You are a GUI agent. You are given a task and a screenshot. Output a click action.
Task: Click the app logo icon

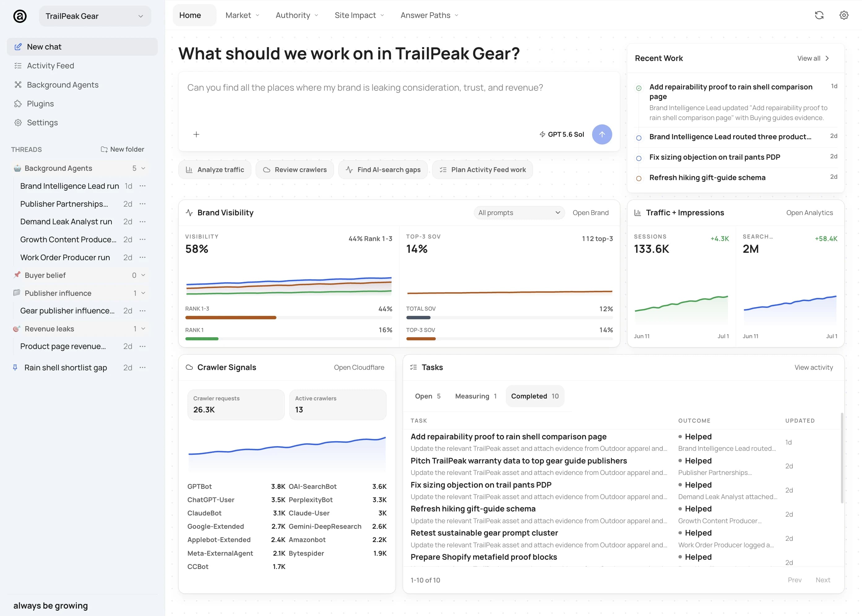(x=20, y=16)
